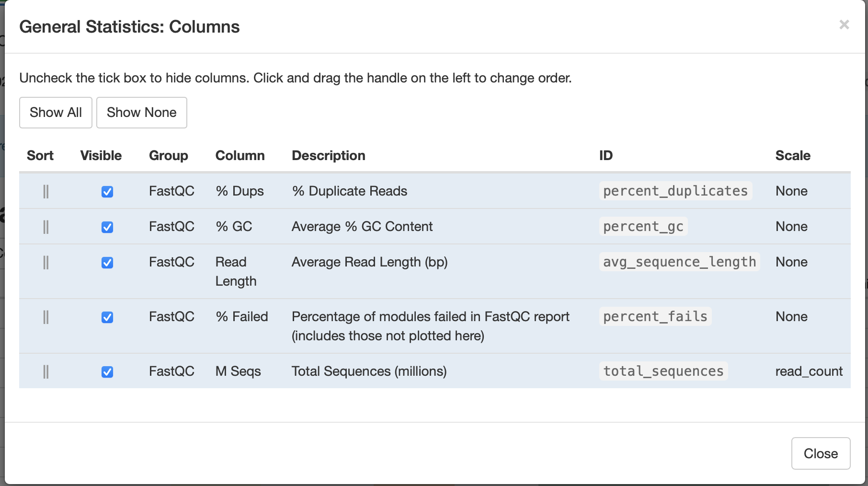Image resolution: width=868 pixels, height=486 pixels.
Task: Uncheck the % Dups visibility checkbox
Action: tap(107, 192)
